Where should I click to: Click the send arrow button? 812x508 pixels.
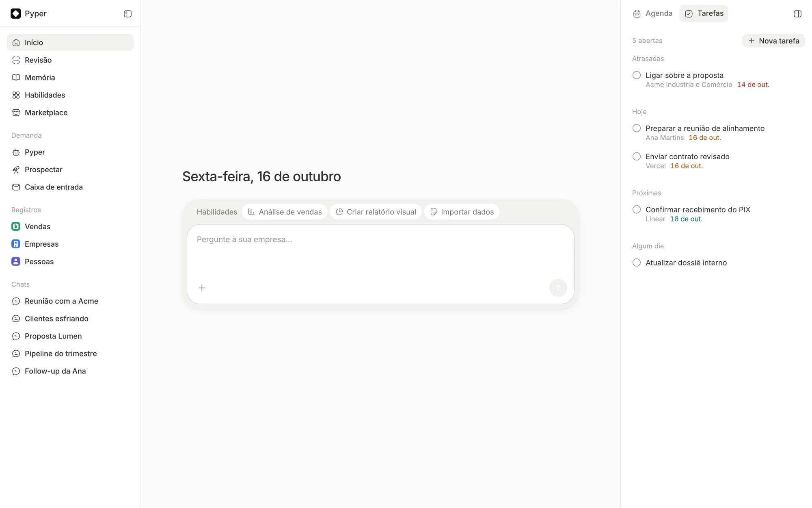[558, 288]
